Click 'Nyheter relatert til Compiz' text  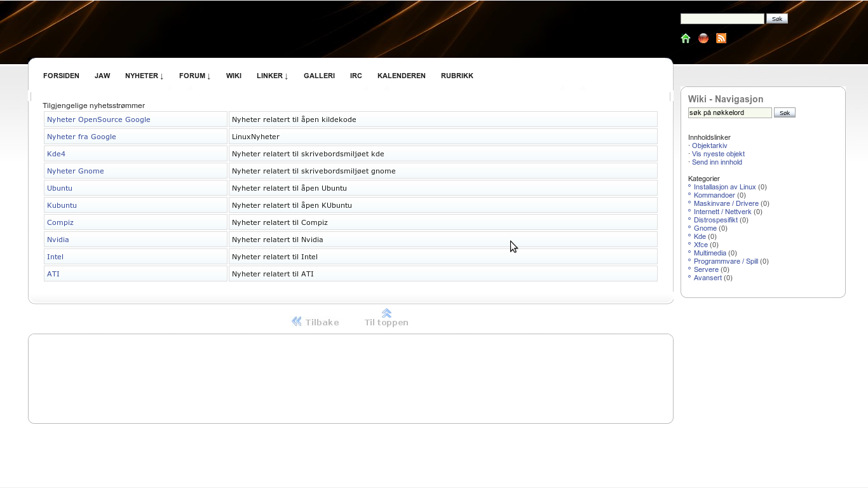(280, 222)
